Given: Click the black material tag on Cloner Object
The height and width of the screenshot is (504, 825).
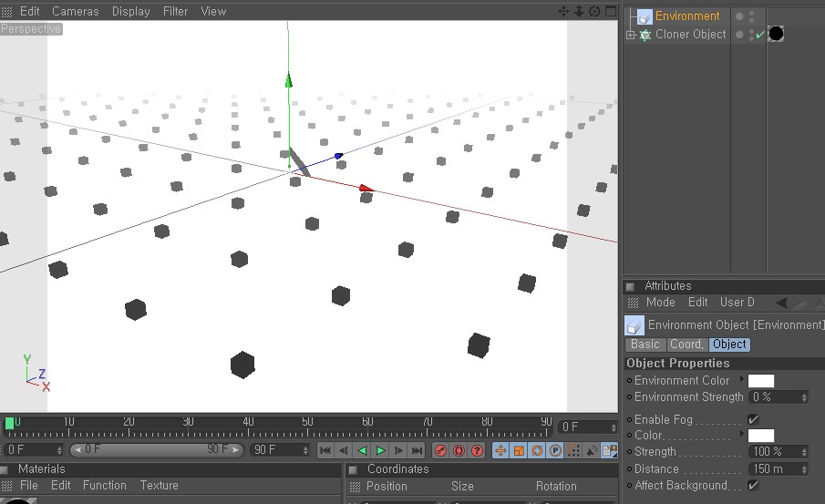Looking at the screenshot, I should click(776, 34).
